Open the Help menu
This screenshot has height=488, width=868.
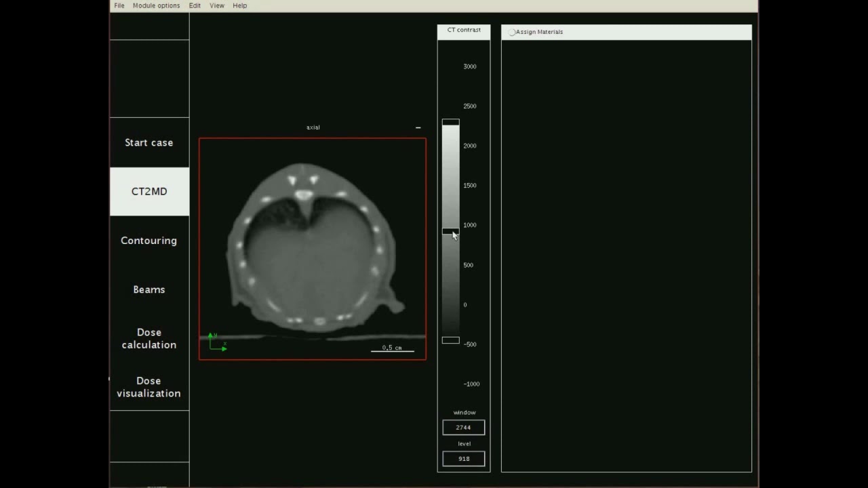(240, 5)
